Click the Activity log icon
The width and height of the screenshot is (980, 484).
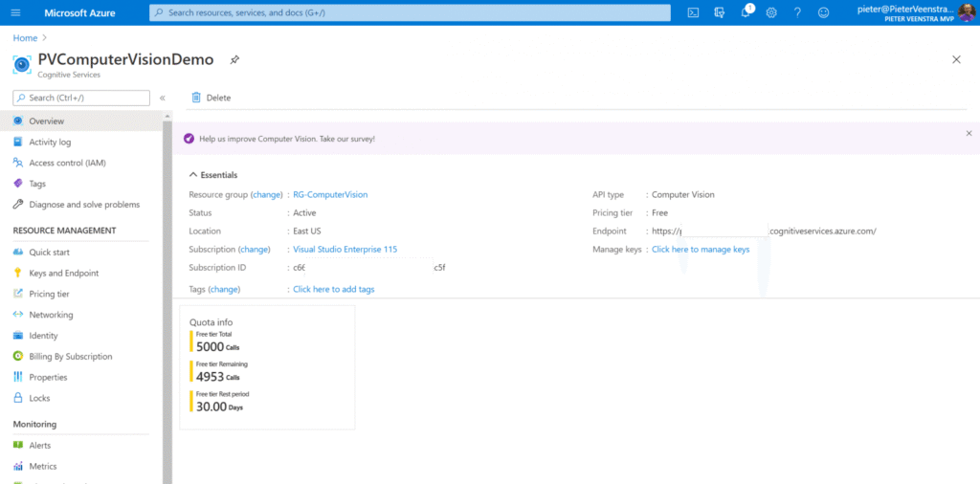(18, 142)
